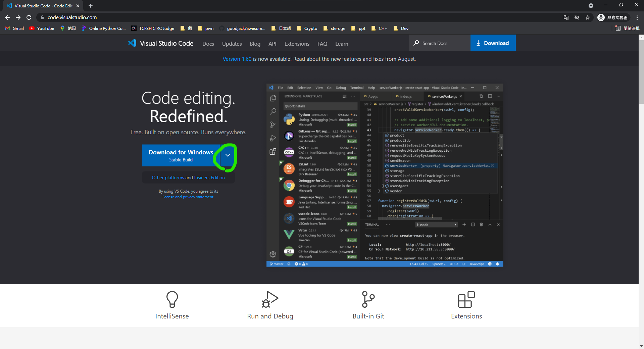Click the Visual Studio Code logo home link
The height and width of the screenshot is (349, 644).
coord(161,43)
